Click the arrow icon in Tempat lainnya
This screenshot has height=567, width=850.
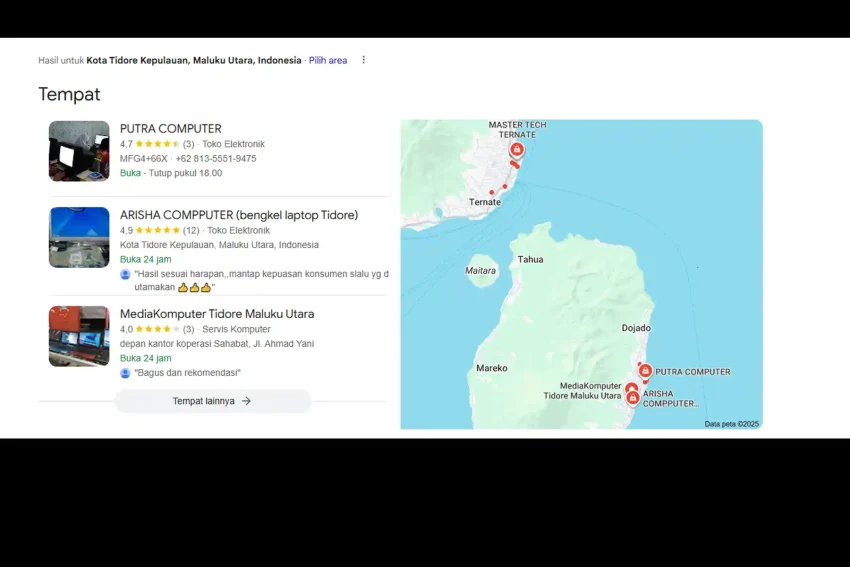[246, 401]
